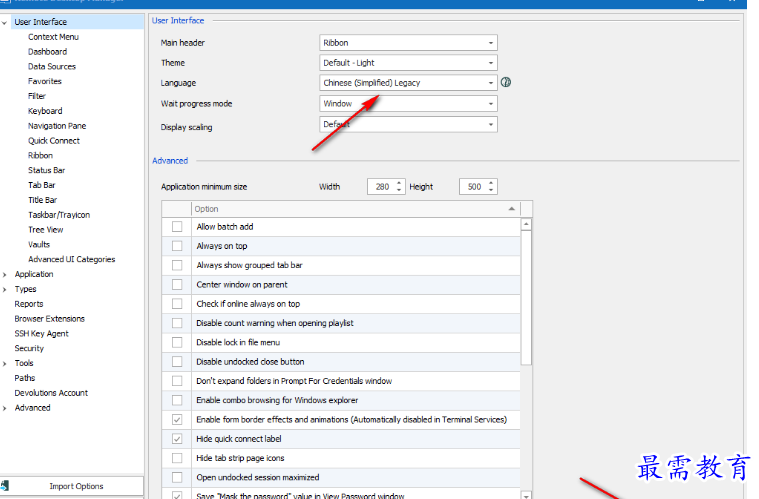Select Data Sources in sidebar
This screenshot has height=499, width=759.
(x=52, y=66)
